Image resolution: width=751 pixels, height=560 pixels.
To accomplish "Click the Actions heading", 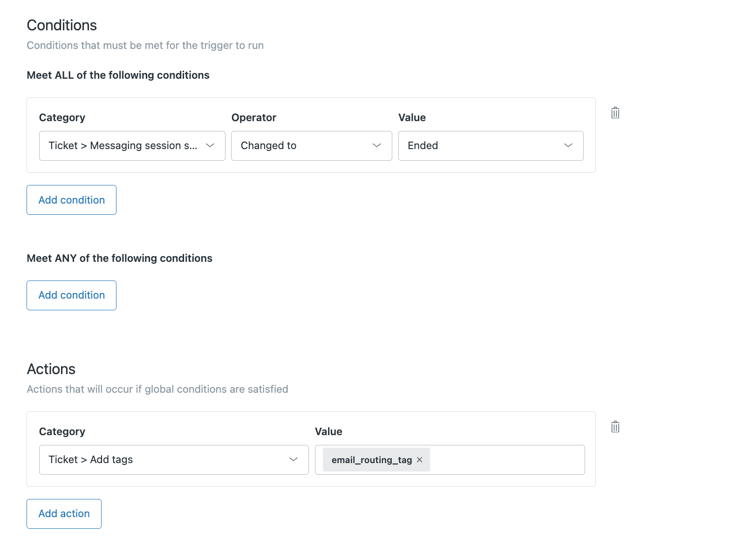I will pyautogui.click(x=51, y=369).
